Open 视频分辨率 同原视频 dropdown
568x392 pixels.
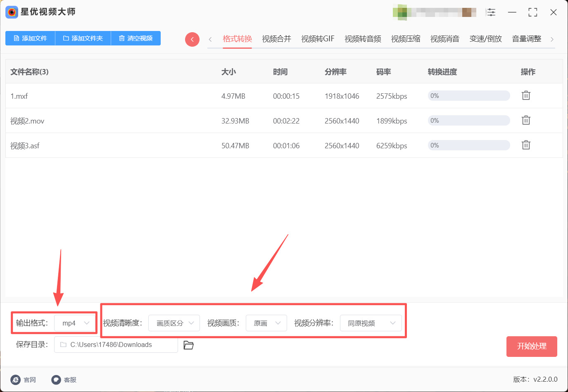click(x=371, y=323)
